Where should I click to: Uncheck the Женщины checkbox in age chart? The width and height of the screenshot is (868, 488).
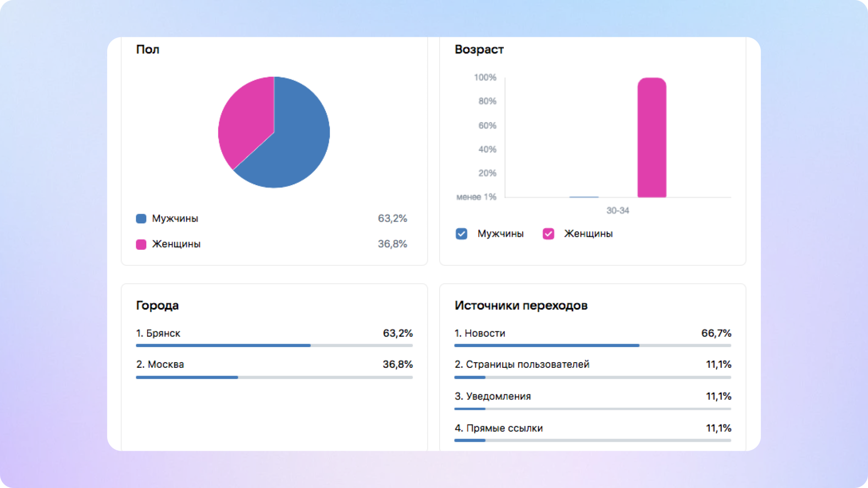pyautogui.click(x=548, y=234)
